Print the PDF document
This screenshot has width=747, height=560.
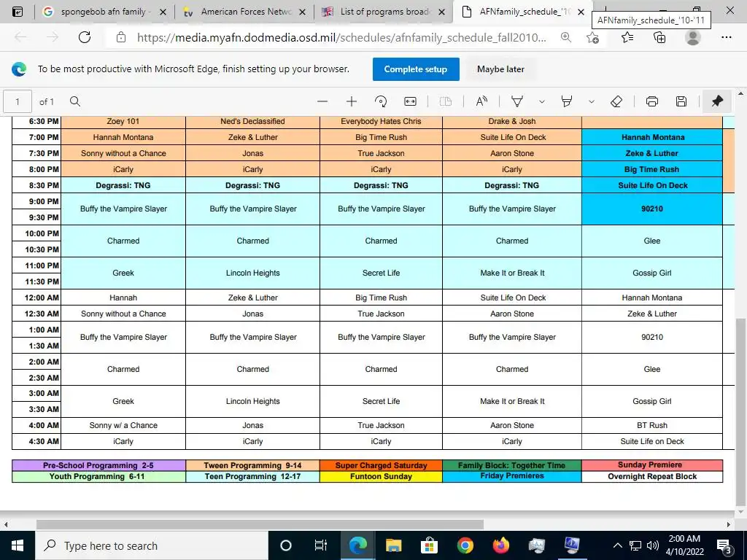coord(652,101)
